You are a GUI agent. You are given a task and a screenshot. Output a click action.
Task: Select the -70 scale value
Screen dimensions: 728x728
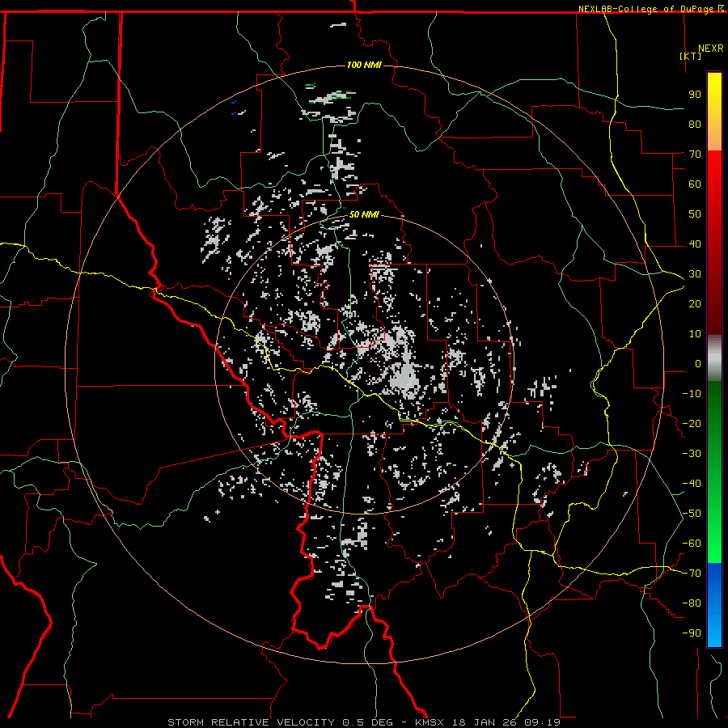point(692,574)
